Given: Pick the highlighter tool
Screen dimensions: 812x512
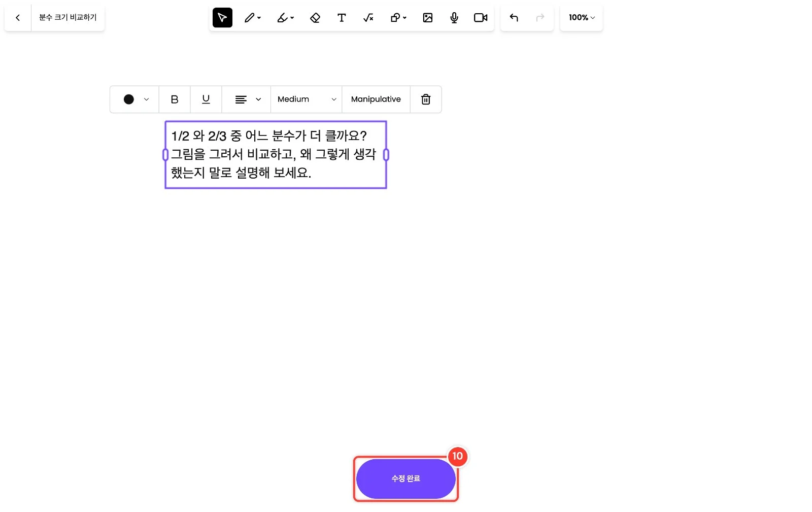Looking at the screenshot, I should [x=285, y=18].
